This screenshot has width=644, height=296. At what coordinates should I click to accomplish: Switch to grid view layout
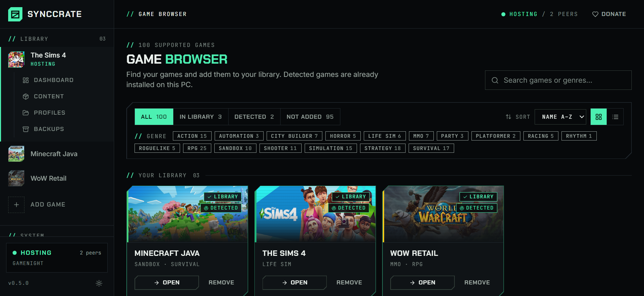tap(598, 117)
